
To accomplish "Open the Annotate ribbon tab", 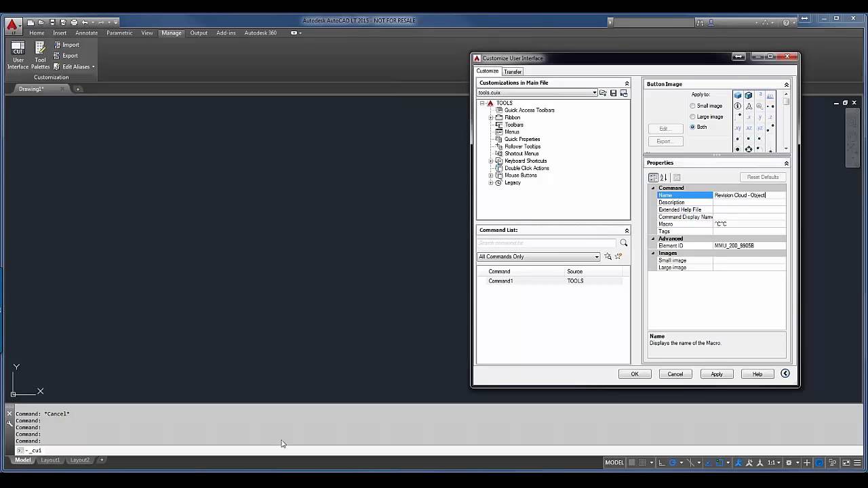I will click(86, 33).
